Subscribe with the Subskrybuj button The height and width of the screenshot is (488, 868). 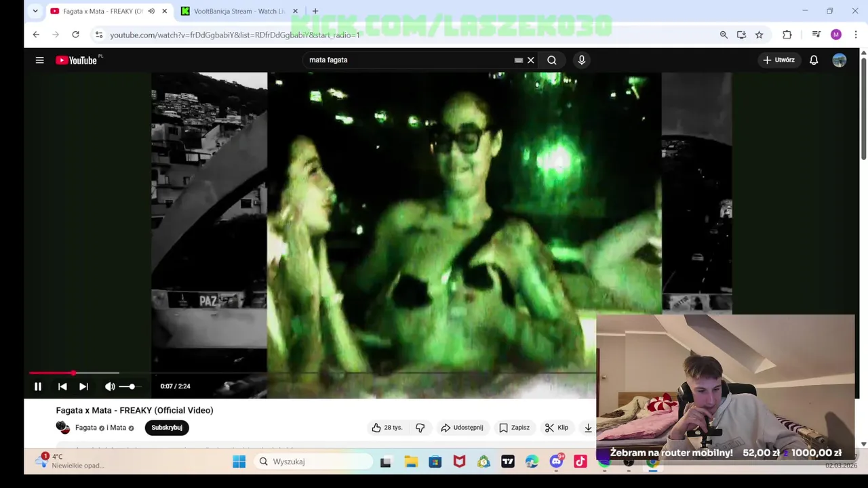tap(167, 428)
